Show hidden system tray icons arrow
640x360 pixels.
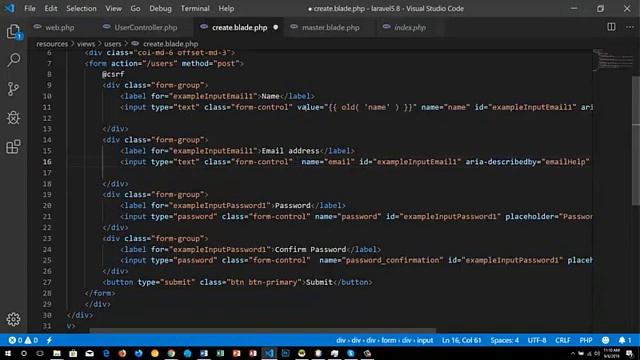click(573, 353)
